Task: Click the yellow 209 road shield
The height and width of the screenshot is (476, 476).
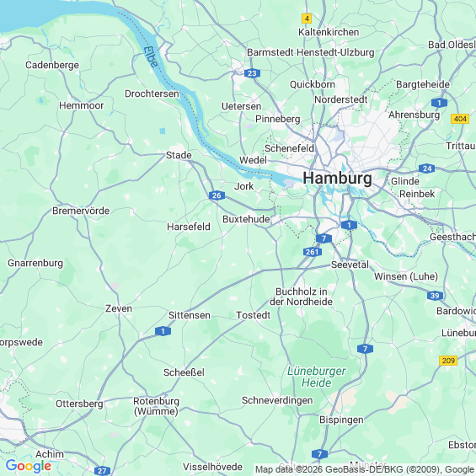Action: [x=448, y=361]
